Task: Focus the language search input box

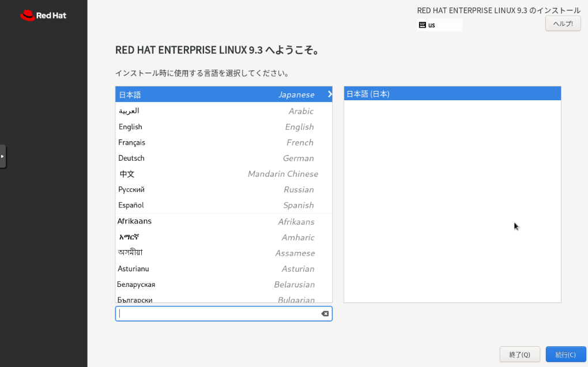Action: pyautogui.click(x=218, y=313)
